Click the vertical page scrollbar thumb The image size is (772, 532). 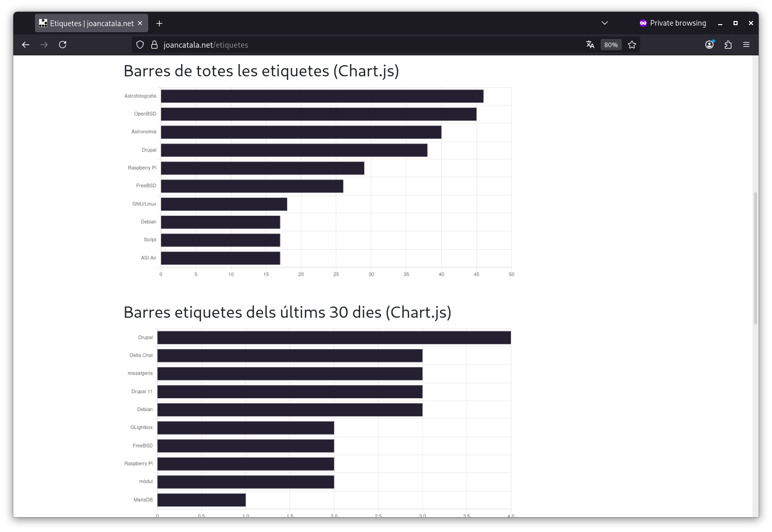[755, 256]
